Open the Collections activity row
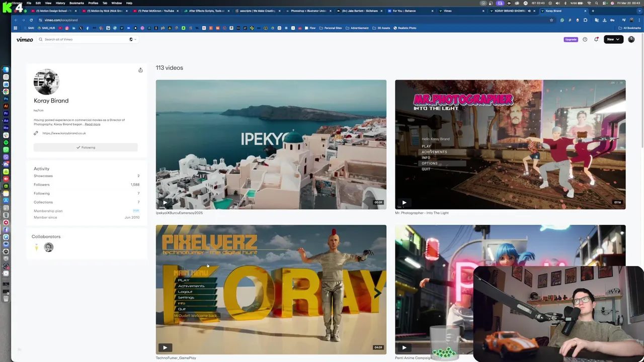 click(87, 202)
